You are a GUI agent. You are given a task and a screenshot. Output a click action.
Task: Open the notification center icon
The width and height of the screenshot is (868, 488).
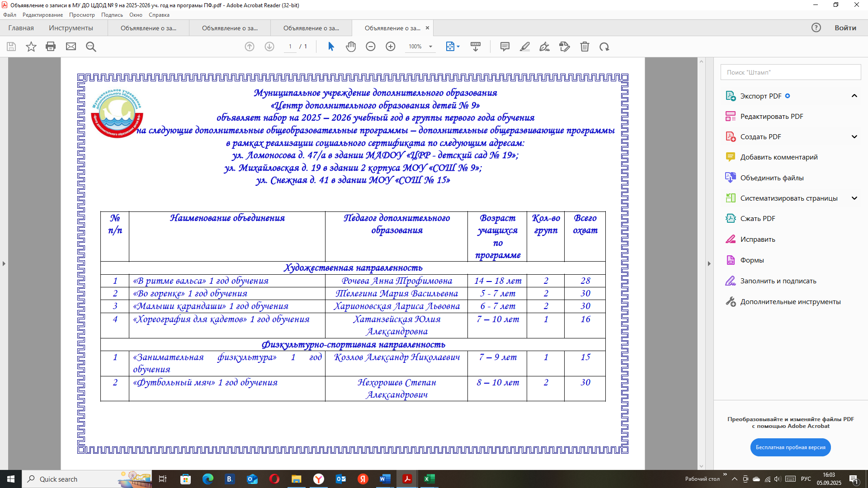coord(854,479)
